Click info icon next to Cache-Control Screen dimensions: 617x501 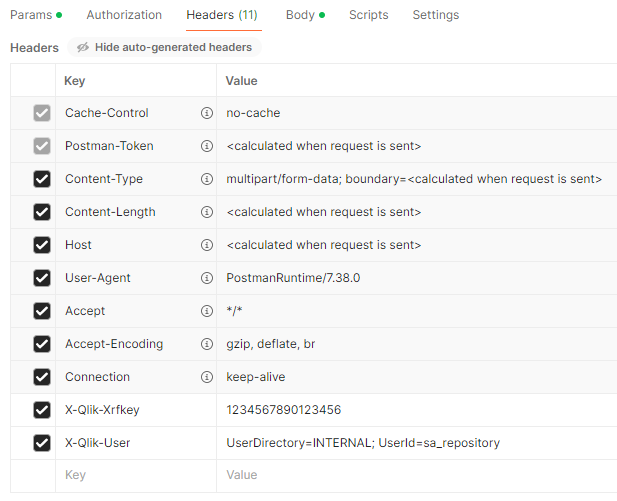(x=207, y=113)
